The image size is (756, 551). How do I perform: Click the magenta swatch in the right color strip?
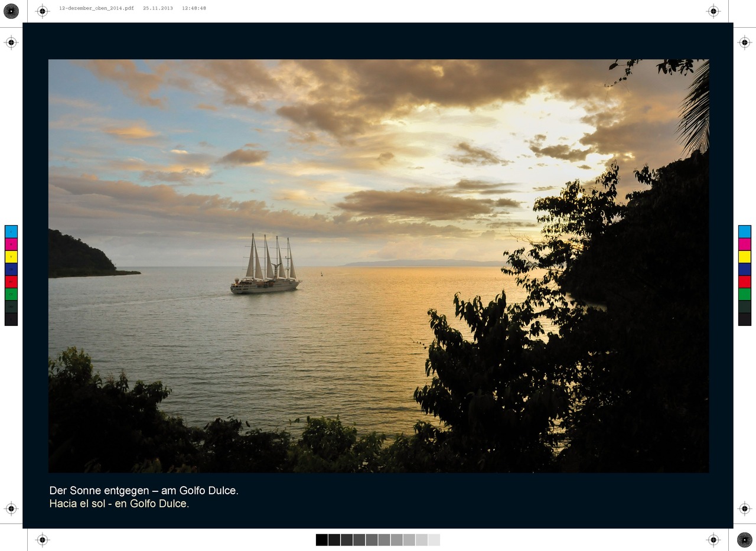(745, 244)
